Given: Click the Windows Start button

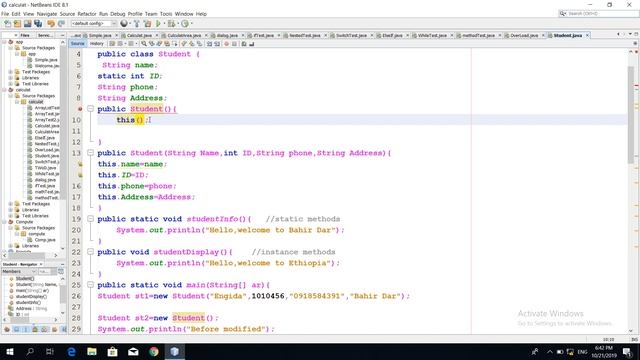Looking at the screenshot, I should [x=10, y=351].
